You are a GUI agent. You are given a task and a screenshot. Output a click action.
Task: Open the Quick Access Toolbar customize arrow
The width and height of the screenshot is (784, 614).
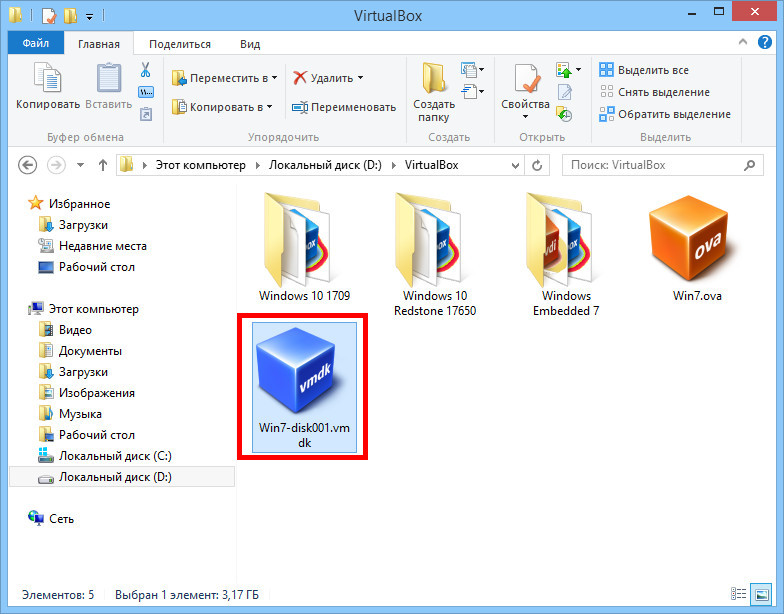[90, 16]
